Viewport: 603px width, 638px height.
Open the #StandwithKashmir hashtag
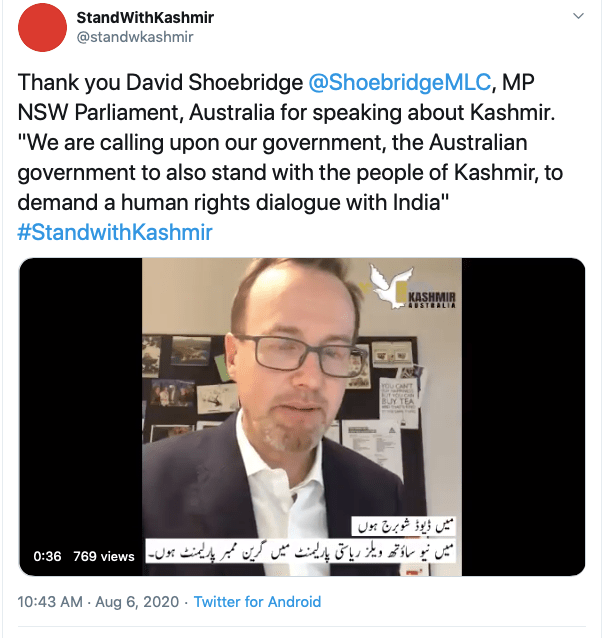[x=115, y=232]
